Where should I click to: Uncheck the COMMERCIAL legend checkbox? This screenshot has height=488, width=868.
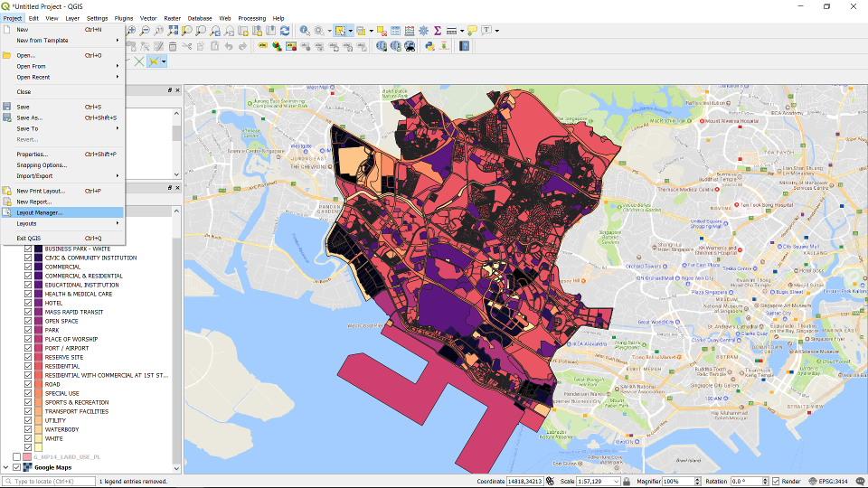28,267
